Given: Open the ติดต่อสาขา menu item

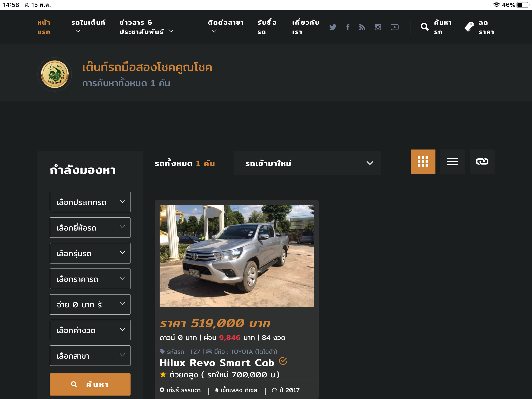Looking at the screenshot, I should click(x=225, y=27).
